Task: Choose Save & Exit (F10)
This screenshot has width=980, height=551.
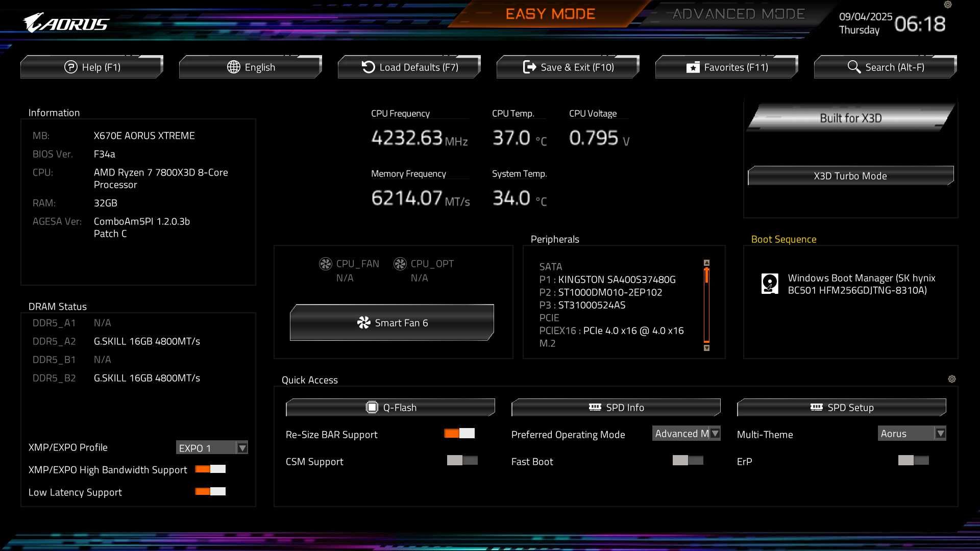Action: coord(568,67)
